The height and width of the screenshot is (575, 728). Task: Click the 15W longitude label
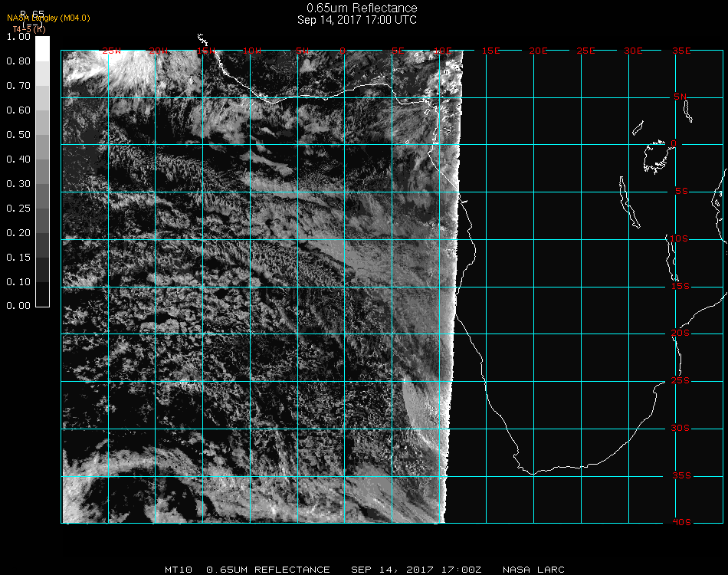pos(205,51)
